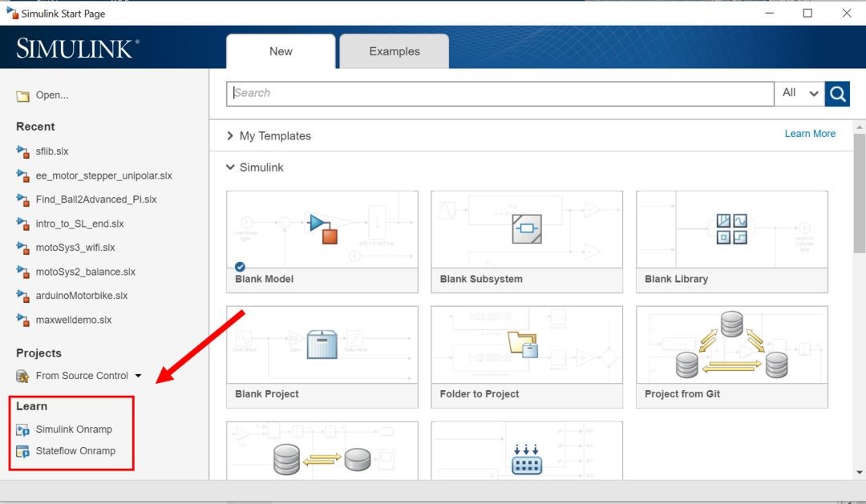
Task: Click the From Source Control icon
Action: (22, 376)
